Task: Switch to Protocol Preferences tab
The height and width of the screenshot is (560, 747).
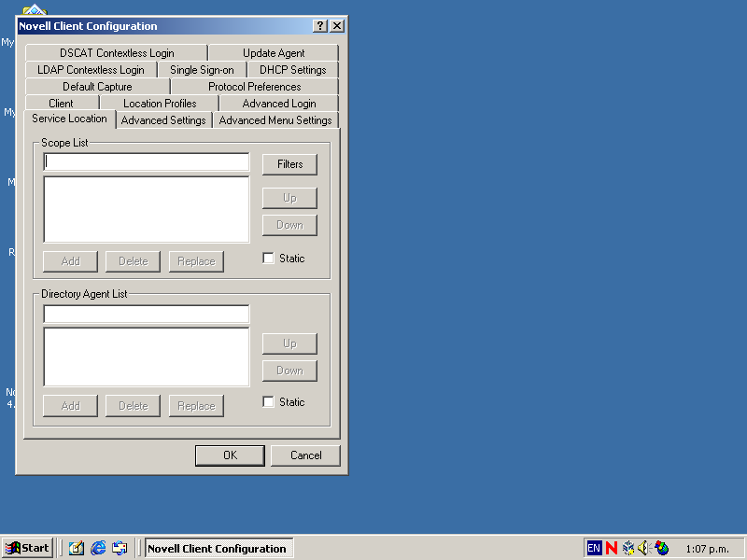Action: (x=254, y=87)
